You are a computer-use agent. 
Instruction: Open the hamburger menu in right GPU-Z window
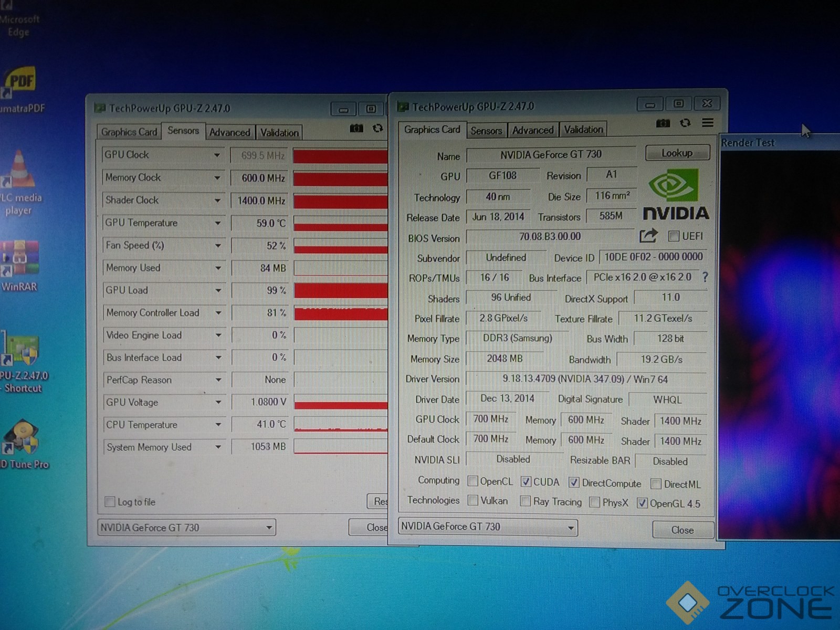point(708,122)
